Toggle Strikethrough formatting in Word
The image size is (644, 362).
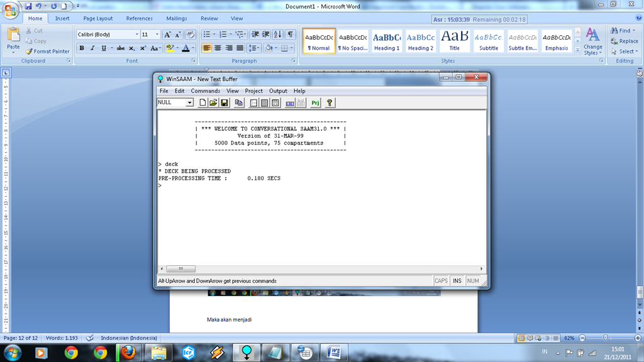point(120,48)
